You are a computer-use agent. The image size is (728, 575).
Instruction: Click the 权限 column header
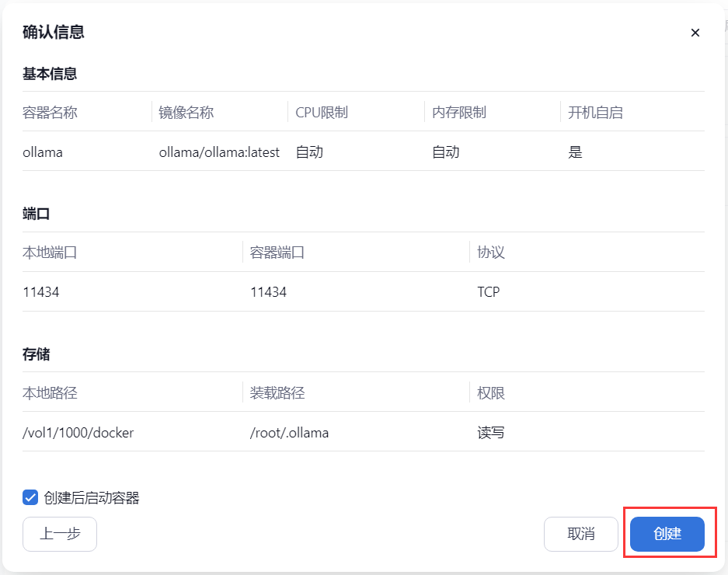(491, 393)
